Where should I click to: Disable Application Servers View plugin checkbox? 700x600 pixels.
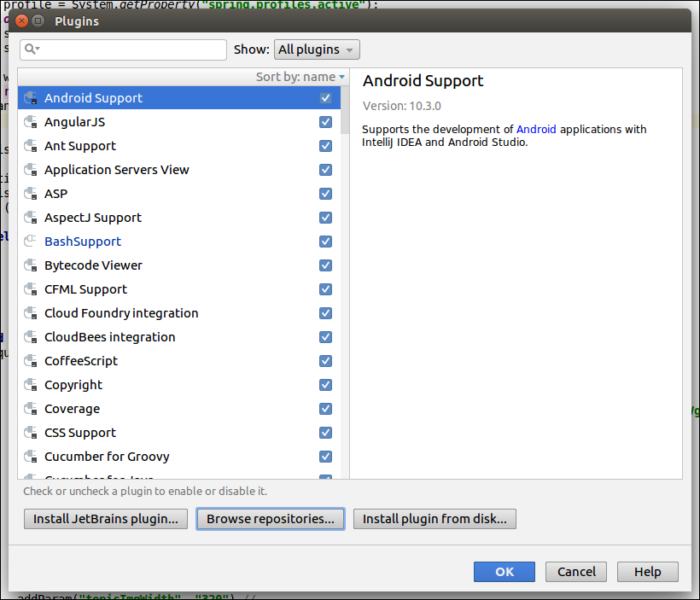[325, 170]
